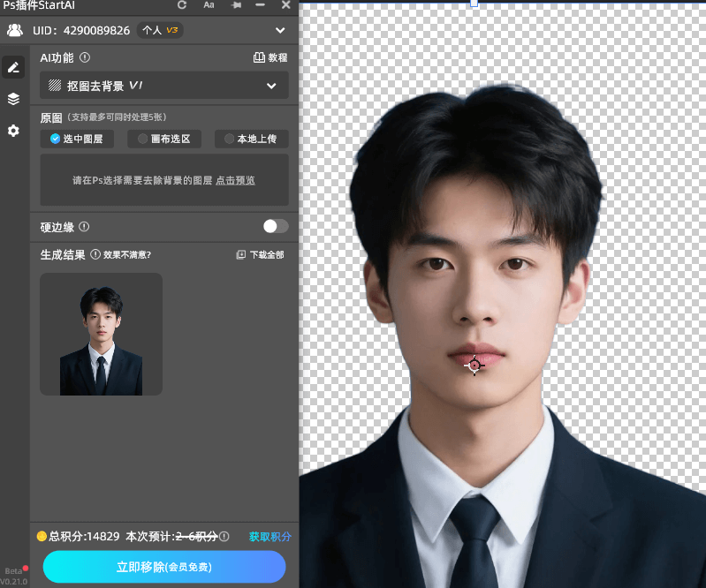Click the 获取积分 link
Viewport: 706px width, 588px height.
click(270, 537)
